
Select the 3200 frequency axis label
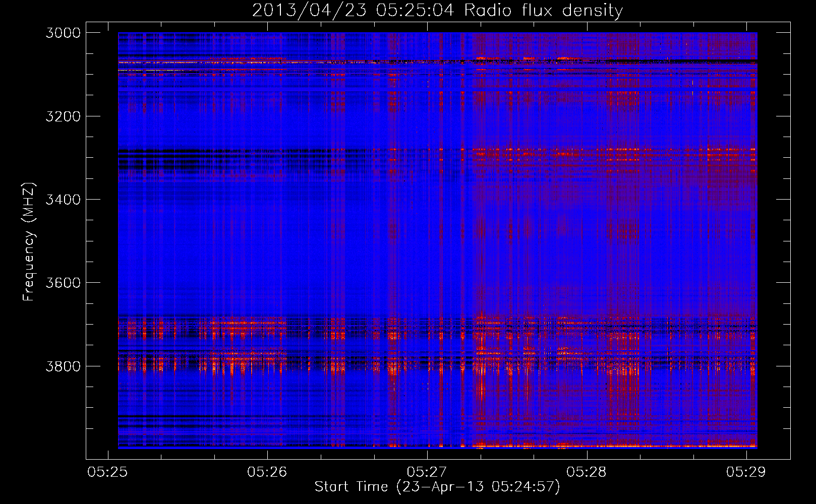pyautogui.click(x=63, y=116)
